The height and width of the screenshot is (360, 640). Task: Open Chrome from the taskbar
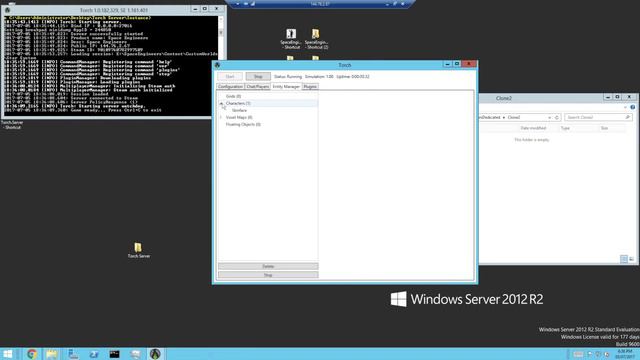tap(32, 354)
